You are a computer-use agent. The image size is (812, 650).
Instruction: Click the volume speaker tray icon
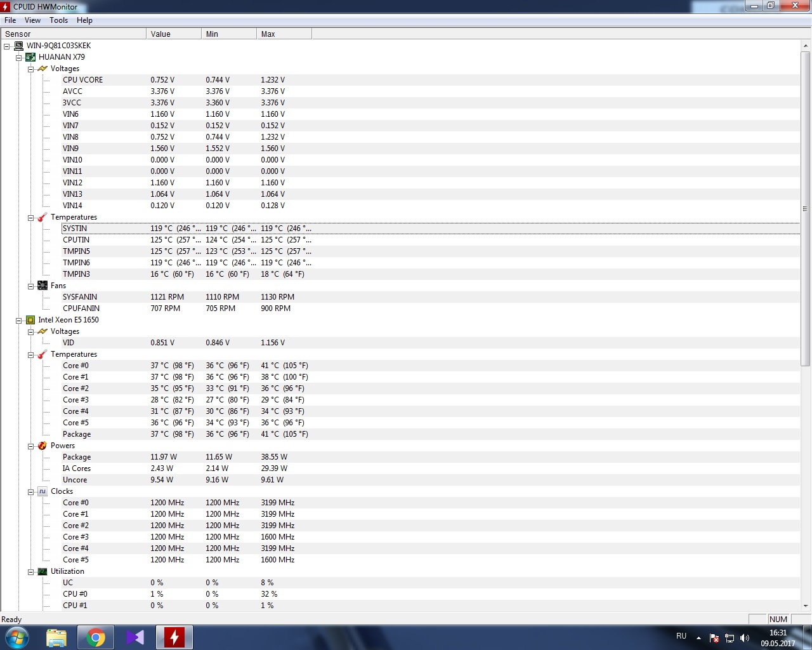(x=745, y=638)
